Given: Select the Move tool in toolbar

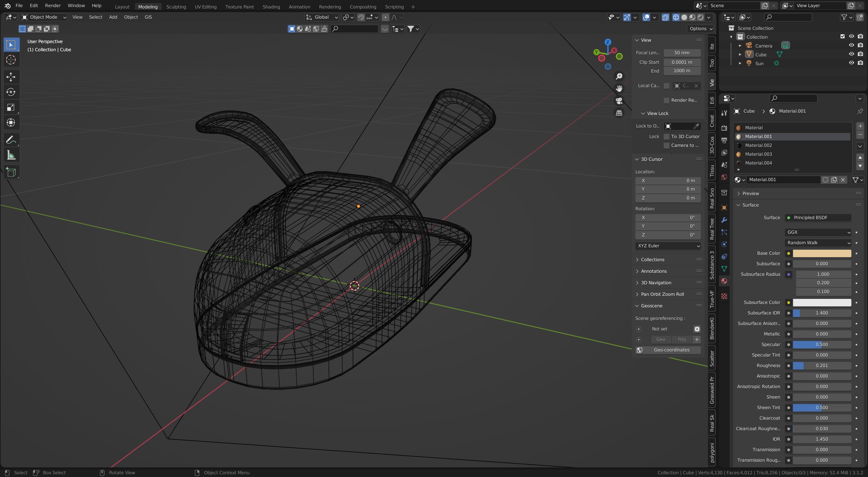Looking at the screenshot, I should 11,77.
